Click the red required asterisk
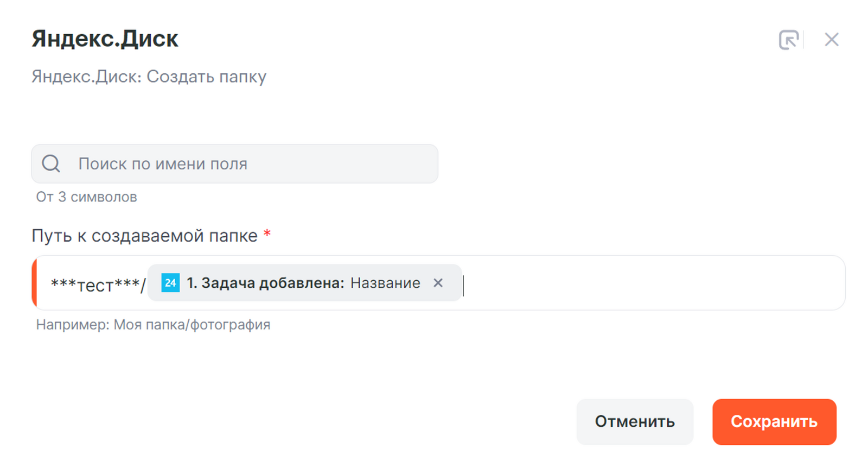The width and height of the screenshot is (868, 454). [267, 234]
